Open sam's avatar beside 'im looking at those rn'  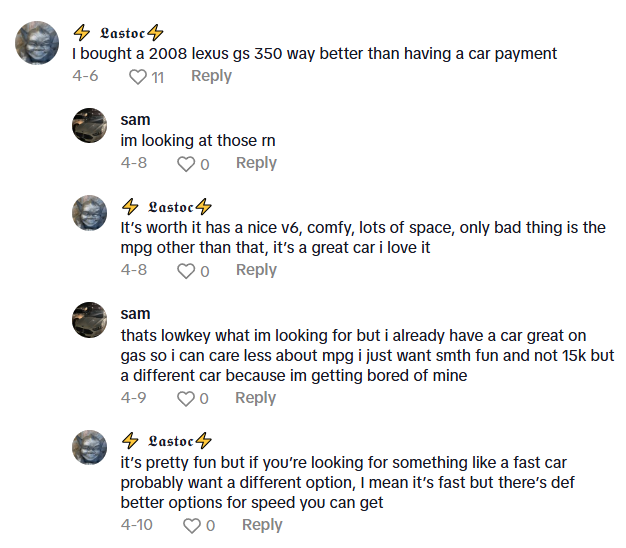click(x=90, y=125)
